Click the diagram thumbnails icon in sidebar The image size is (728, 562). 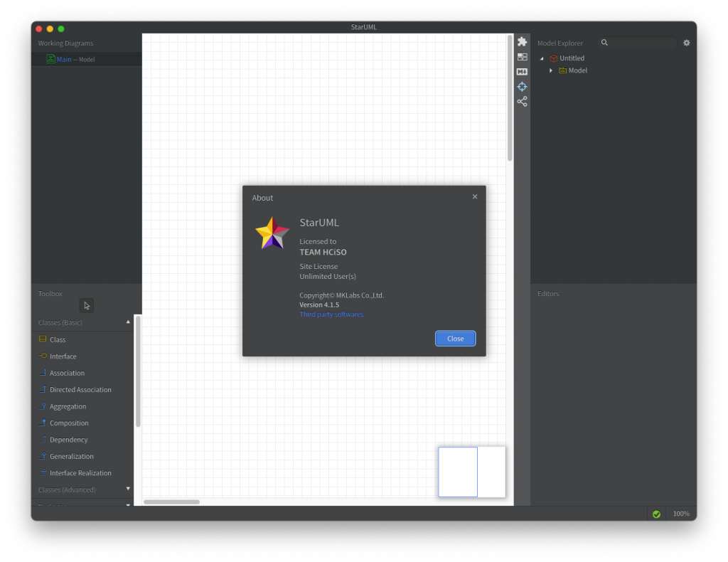pyautogui.click(x=522, y=57)
